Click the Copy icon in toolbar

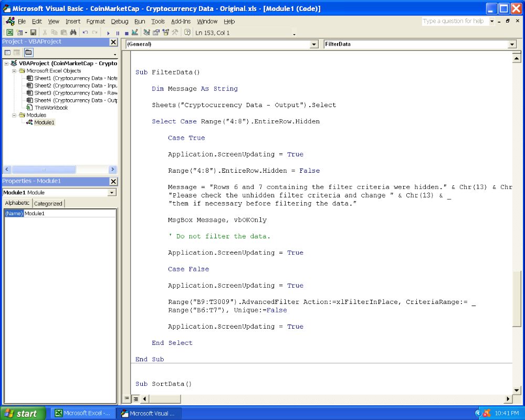point(54,33)
